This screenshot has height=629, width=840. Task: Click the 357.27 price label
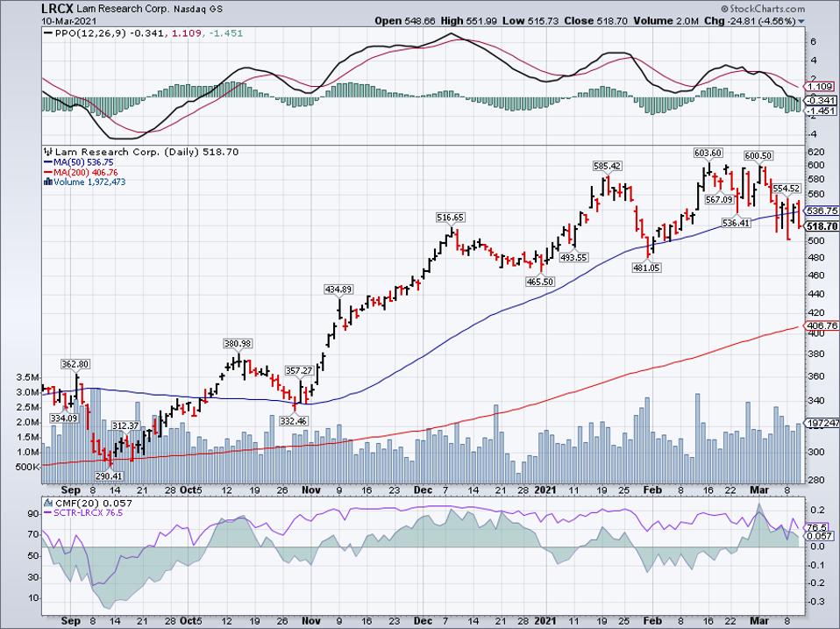pos(299,370)
